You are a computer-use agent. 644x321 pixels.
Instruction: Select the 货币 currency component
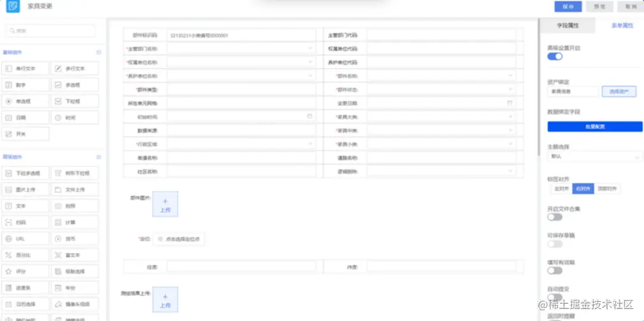coord(75,239)
